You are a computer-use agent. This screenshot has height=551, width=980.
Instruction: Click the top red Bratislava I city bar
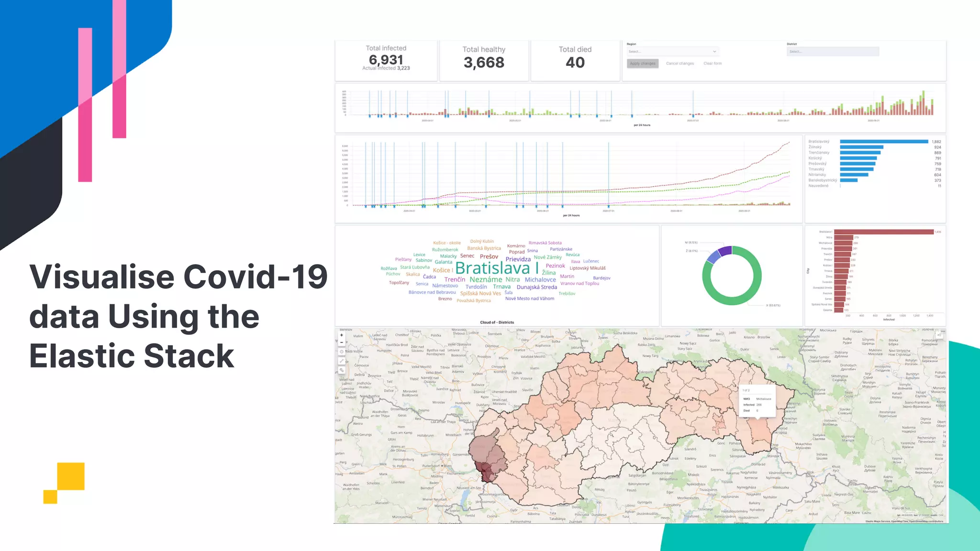pos(883,232)
